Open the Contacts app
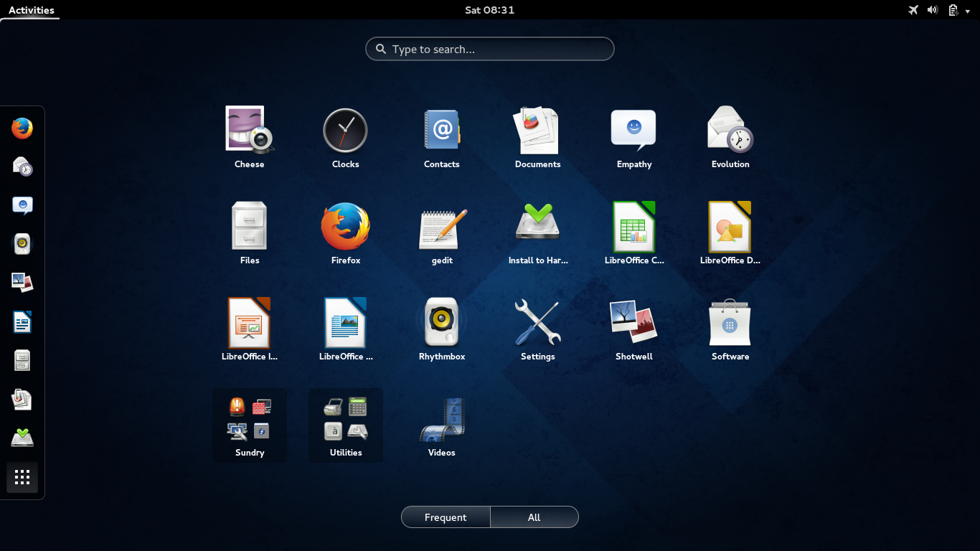The image size is (980, 551). [442, 137]
